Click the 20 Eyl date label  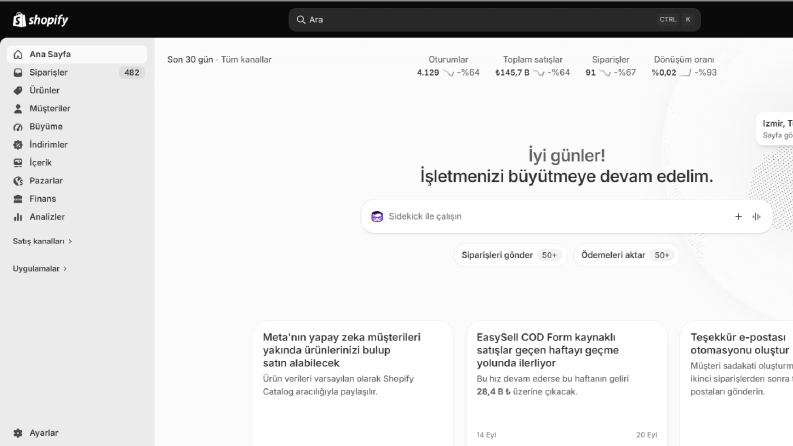point(646,435)
